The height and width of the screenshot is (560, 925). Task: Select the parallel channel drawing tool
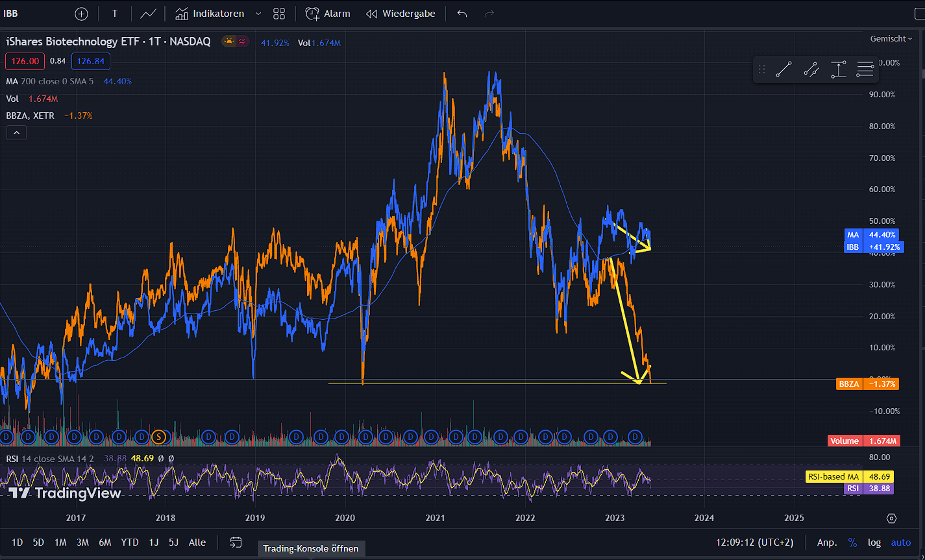pyautogui.click(x=811, y=69)
